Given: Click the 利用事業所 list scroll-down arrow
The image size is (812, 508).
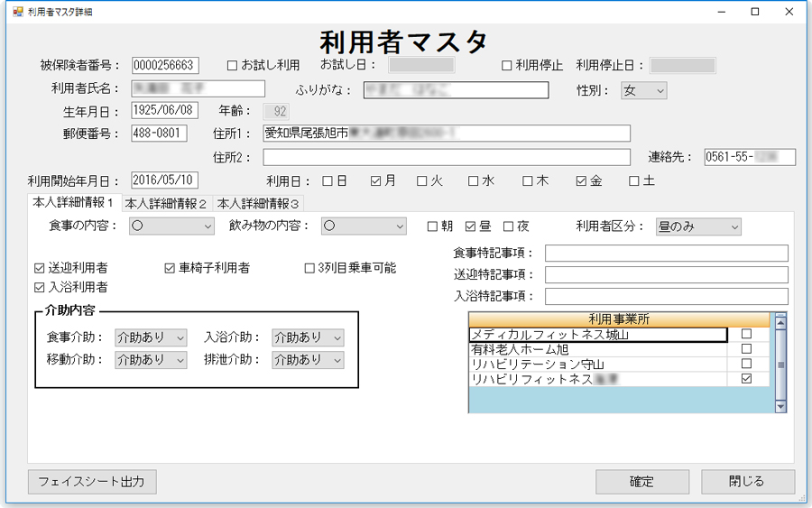Looking at the screenshot, I should (780, 407).
